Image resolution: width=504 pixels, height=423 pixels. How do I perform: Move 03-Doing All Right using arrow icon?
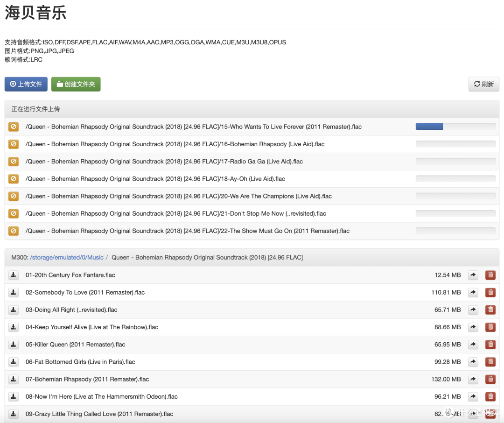pos(473,310)
